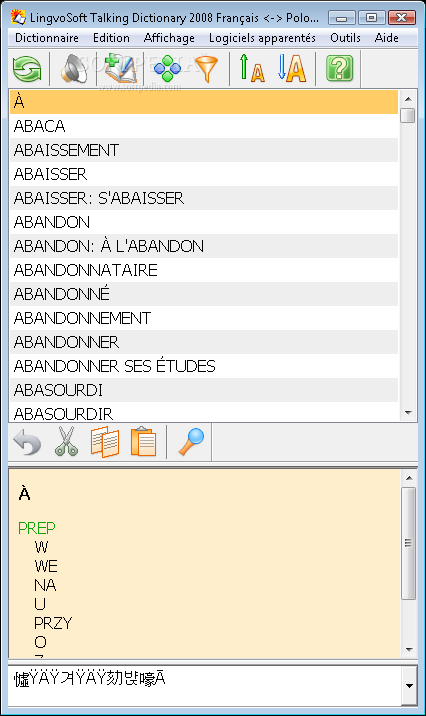Paste with the clipboard icon
Viewport: 426px width, 716px height.
[x=143, y=442]
